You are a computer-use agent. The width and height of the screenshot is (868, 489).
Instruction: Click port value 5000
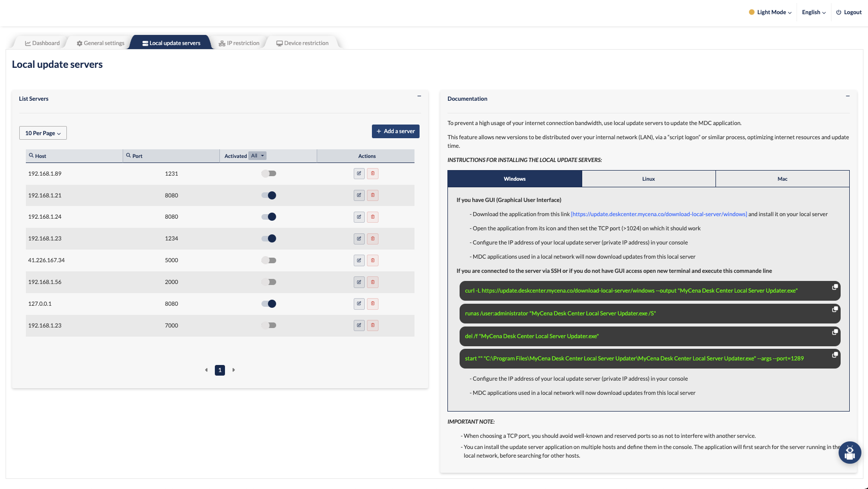pyautogui.click(x=171, y=260)
